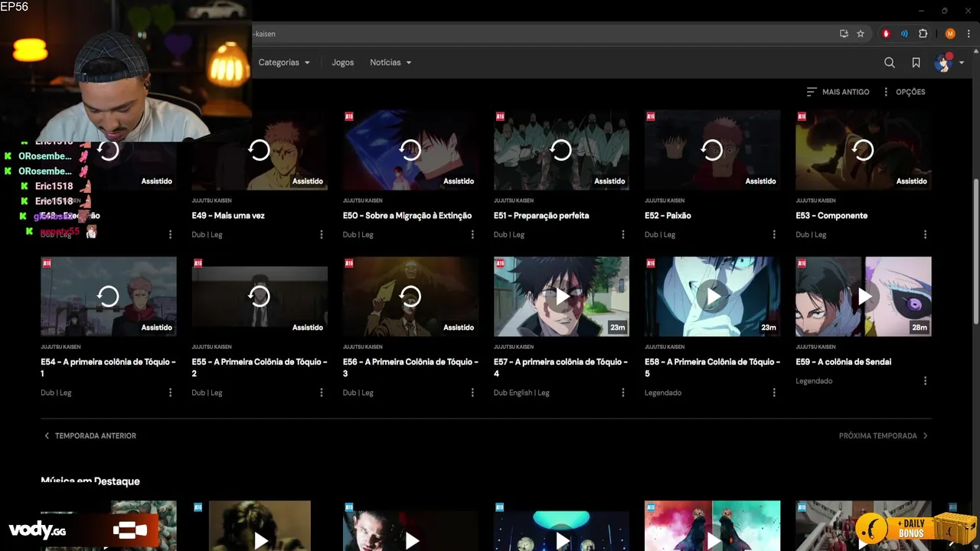Open more options for E56
This screenshot has width=980, height=551.
(x=472, y=393)
